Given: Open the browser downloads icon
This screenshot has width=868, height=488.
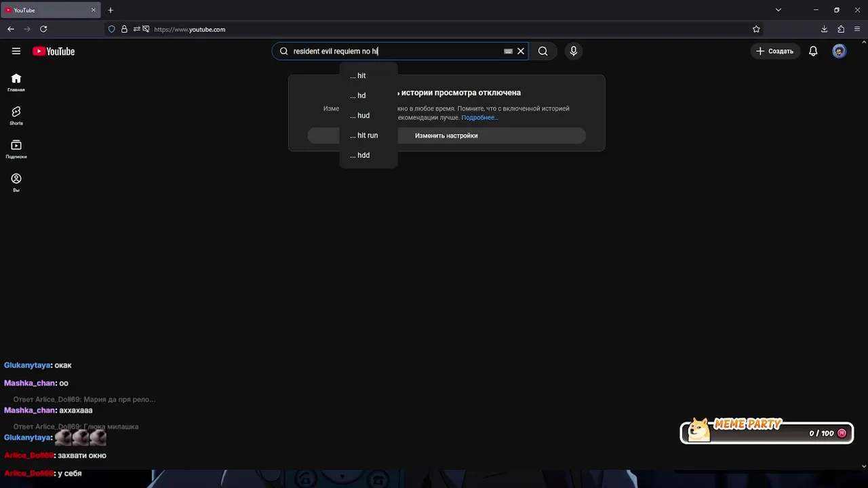Looking at the screenshot, I should 824,29.
